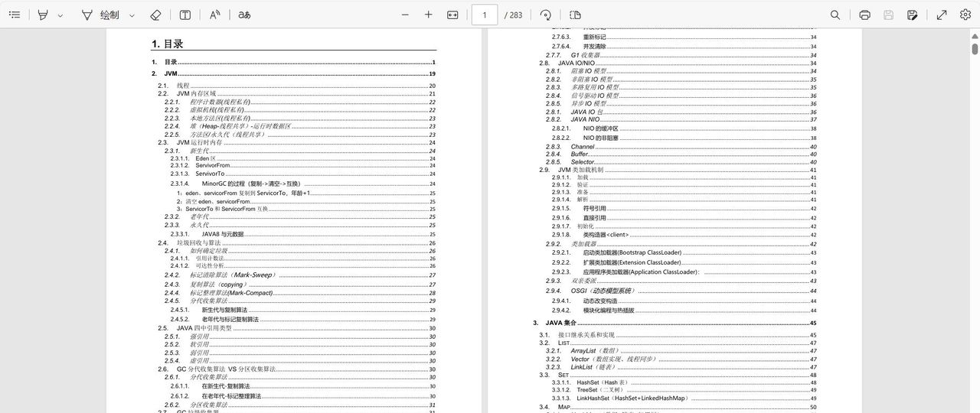Zoom out with the minus button

[x=405, y=15]
